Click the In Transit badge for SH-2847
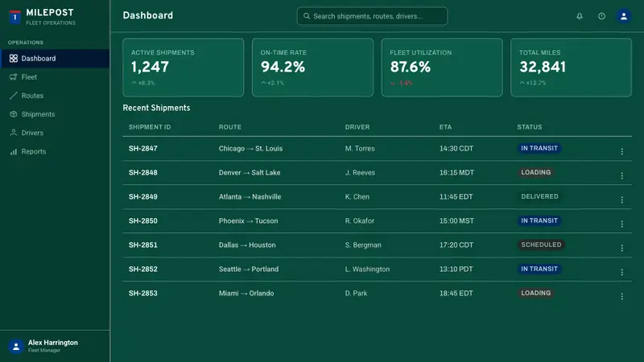This screenshot has width=644, height=362. [539, 148]
